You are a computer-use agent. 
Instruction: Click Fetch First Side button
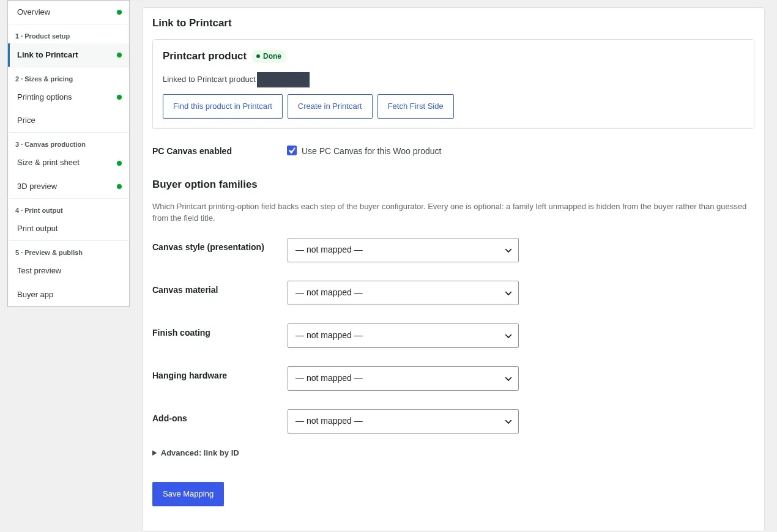coord(415,106)
